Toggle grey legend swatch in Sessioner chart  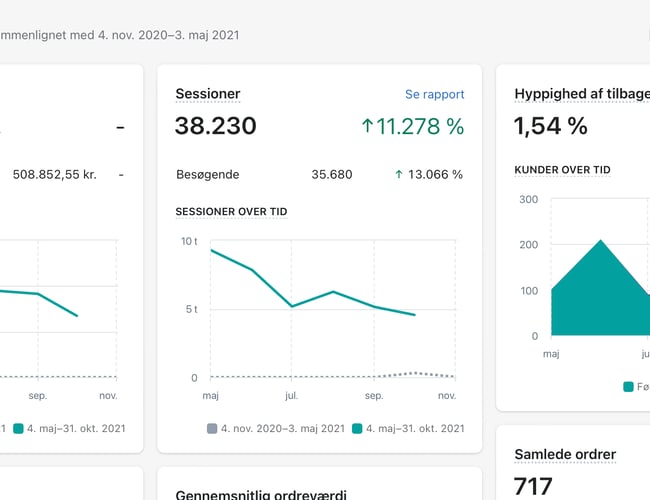(212, 429)
